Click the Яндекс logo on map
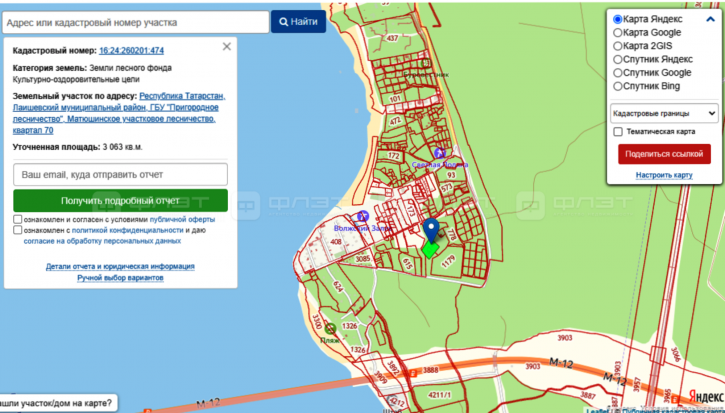 (x=706, y=397)
